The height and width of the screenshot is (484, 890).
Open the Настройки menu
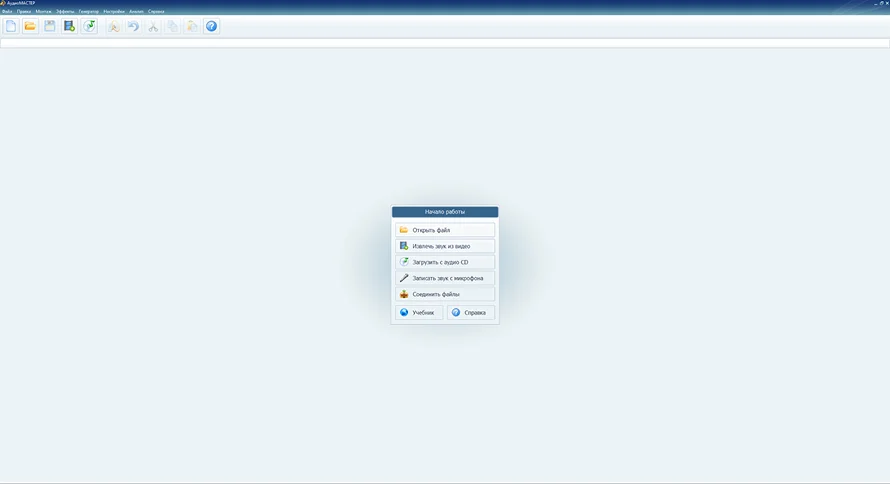[x=114, y=11]
